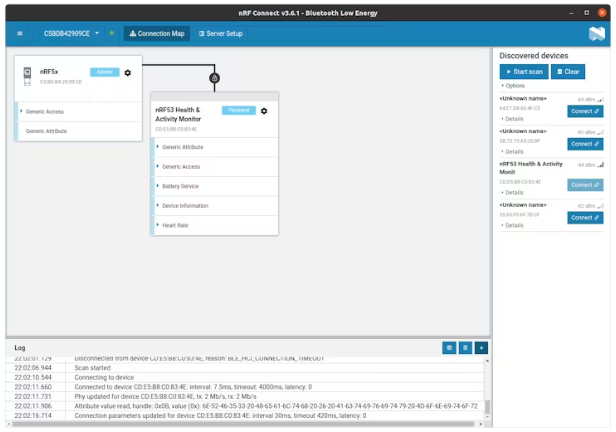Click the nRF5x adapter device icon
Screen dimensions: 616x432
point(27,76)
